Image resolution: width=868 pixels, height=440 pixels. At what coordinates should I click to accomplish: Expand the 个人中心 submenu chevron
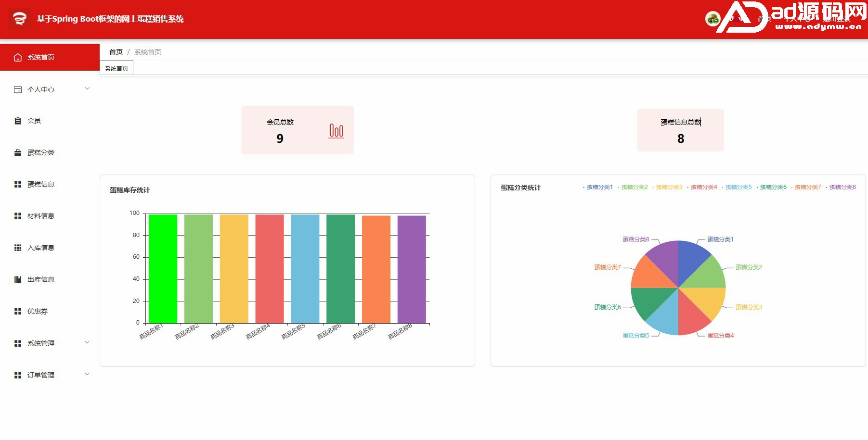87,88
